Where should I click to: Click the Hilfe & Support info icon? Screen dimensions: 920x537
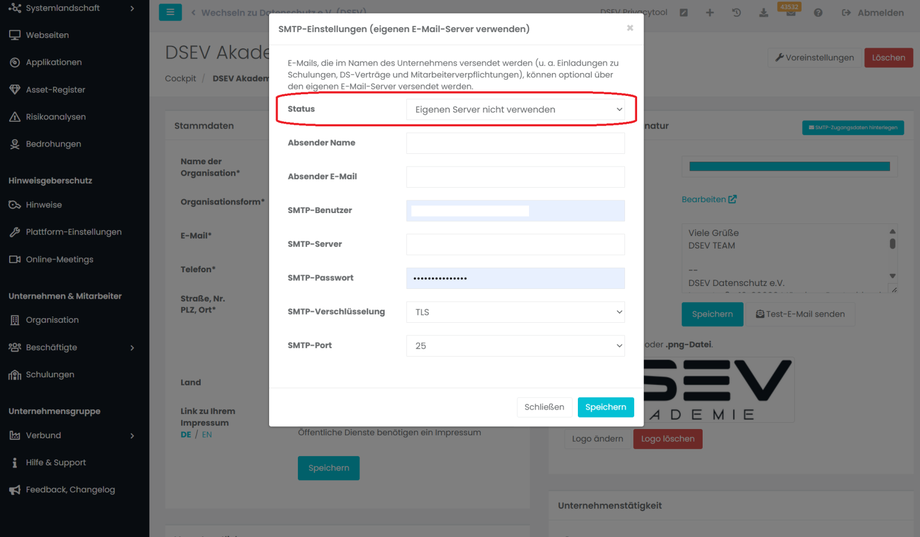click(15, 462)
